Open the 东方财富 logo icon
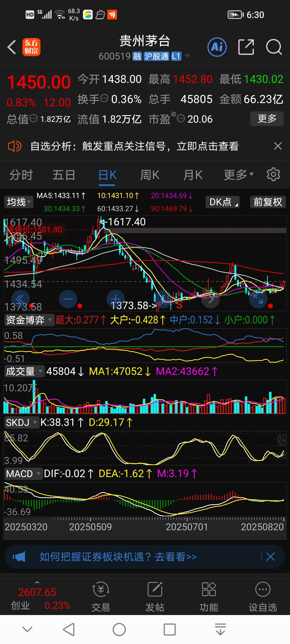 pyautogui.click(x=31, y=47)
